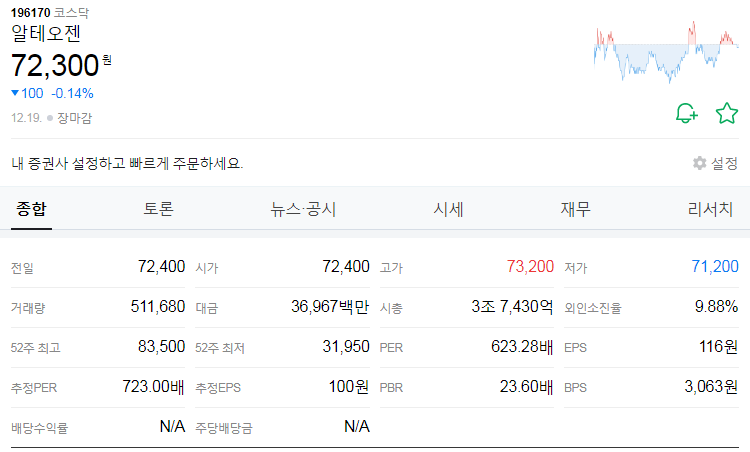Switch to the 토론 tab
The width and height of the screenshot is (750, 452).
coord(158,209)
